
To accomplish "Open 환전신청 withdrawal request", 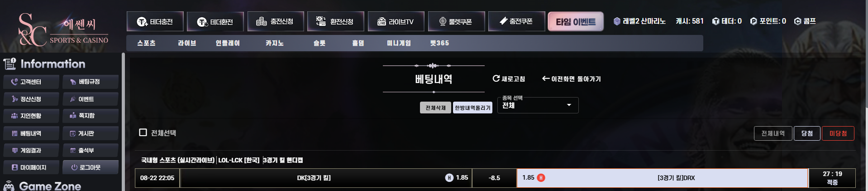I will tap(335, 21).
